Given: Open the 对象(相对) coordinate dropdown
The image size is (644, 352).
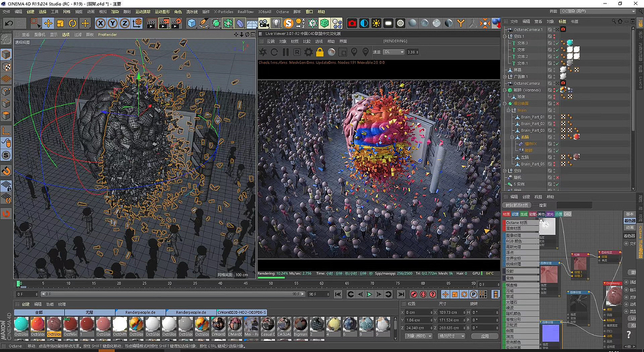Looking at the screenshot, I should click(x=419, y=336).
